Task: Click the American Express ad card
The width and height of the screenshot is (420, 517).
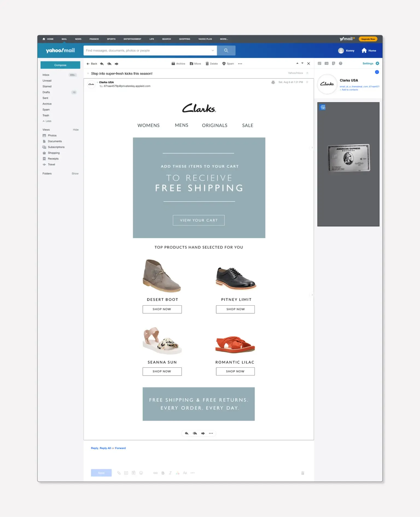Action: click(x=348, y=164)
